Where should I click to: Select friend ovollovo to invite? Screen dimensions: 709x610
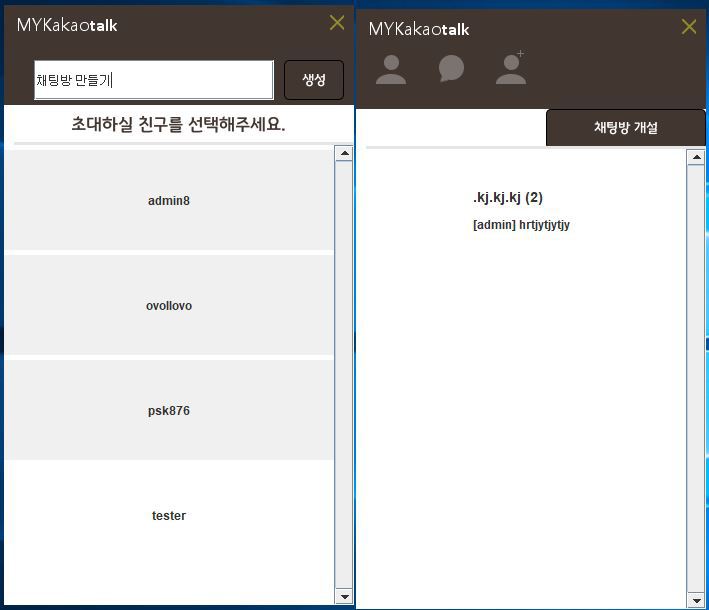pyautogui.click(x=169, y=306)
